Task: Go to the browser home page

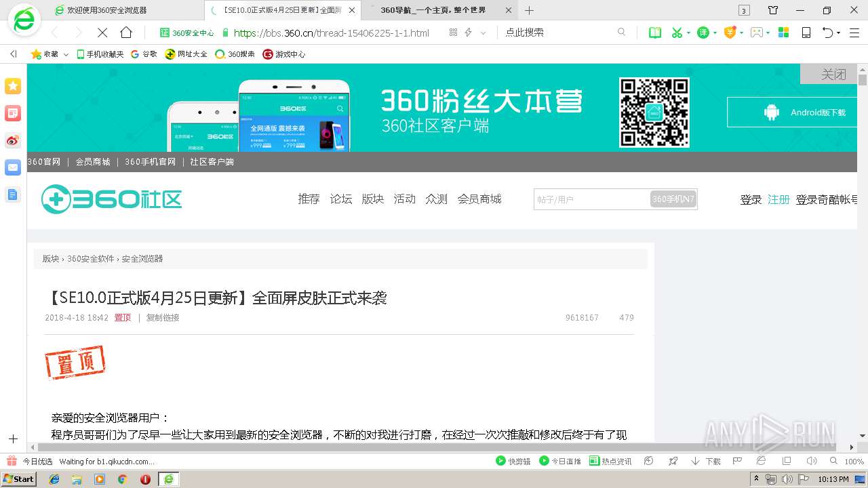Action: coord(126,33)
